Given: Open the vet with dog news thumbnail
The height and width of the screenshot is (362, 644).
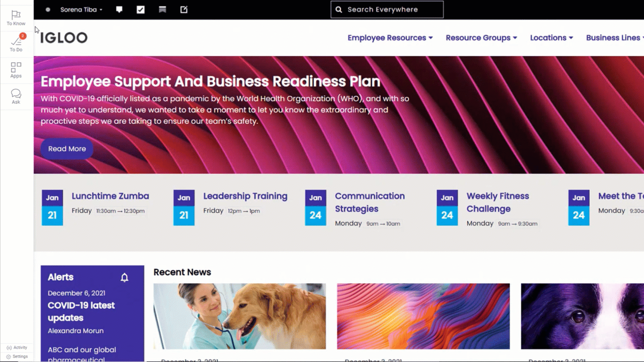Looking at the screenshot, I should (240, 316).
